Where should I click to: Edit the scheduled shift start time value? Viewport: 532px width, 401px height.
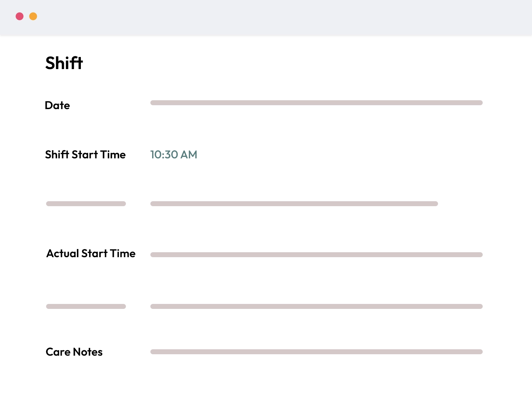(x=173, y=154)
